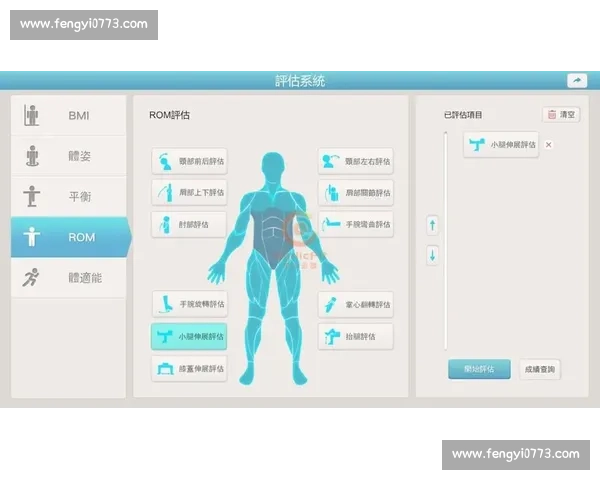Image resolution: width=600 pixels, height=480 pixels.
Task: Choose the 頸部前后評估 neck front-back assessment
Action: pyautogui.click(x=189, y=161)
